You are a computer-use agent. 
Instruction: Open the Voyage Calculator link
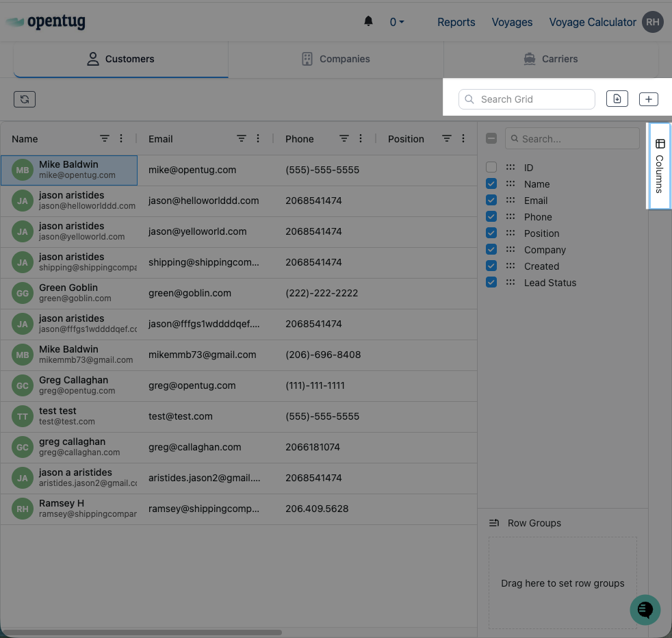tap(592, 22)
